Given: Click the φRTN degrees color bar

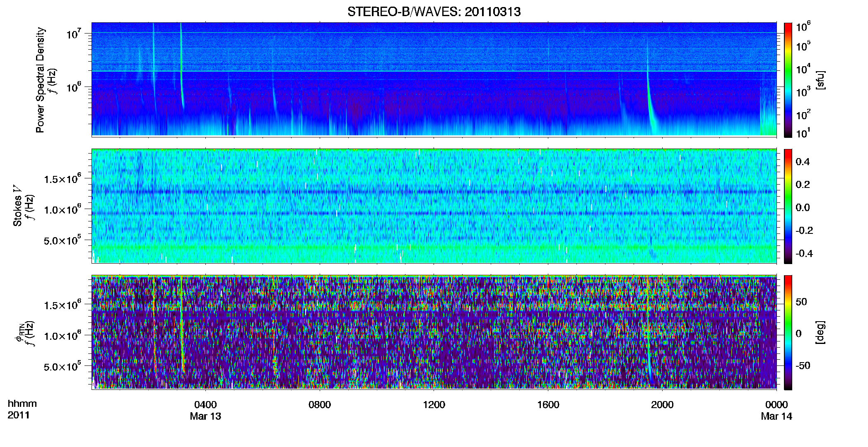Looking at the screenshot, I should coord(788,332).
